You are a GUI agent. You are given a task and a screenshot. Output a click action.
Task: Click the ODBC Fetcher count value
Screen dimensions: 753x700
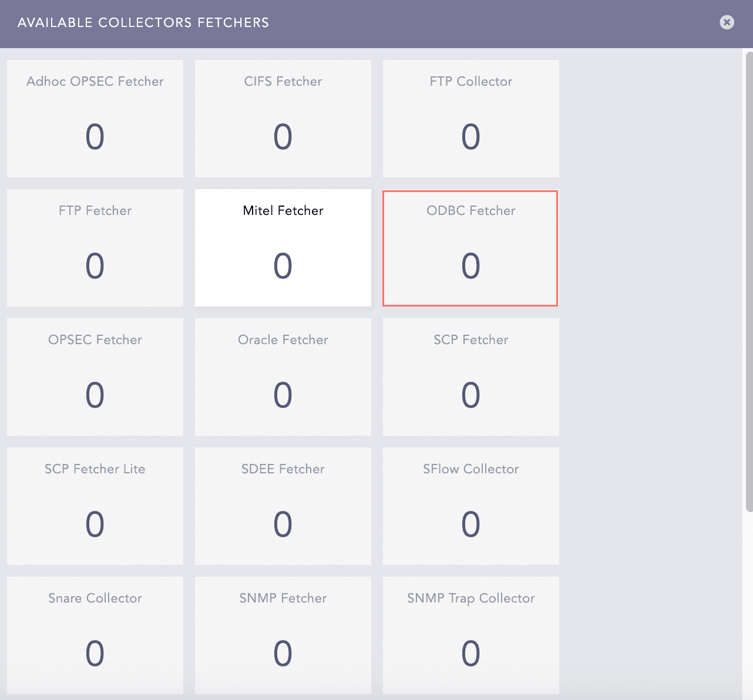coord(470,266)
